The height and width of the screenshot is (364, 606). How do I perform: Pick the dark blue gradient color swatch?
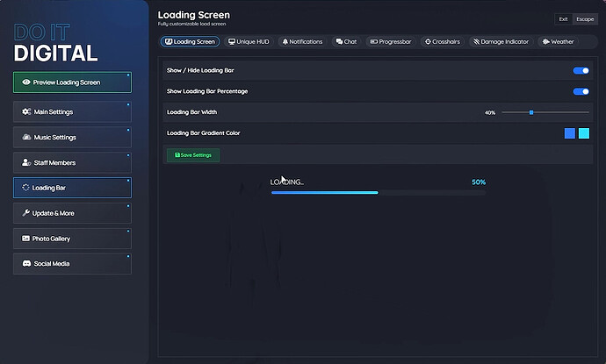(x=570, y=133)
